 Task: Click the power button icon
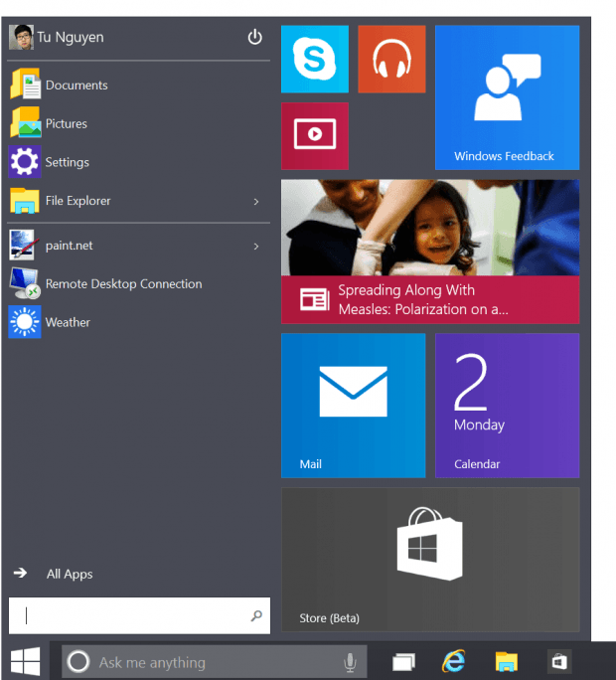tap(255, 37)
